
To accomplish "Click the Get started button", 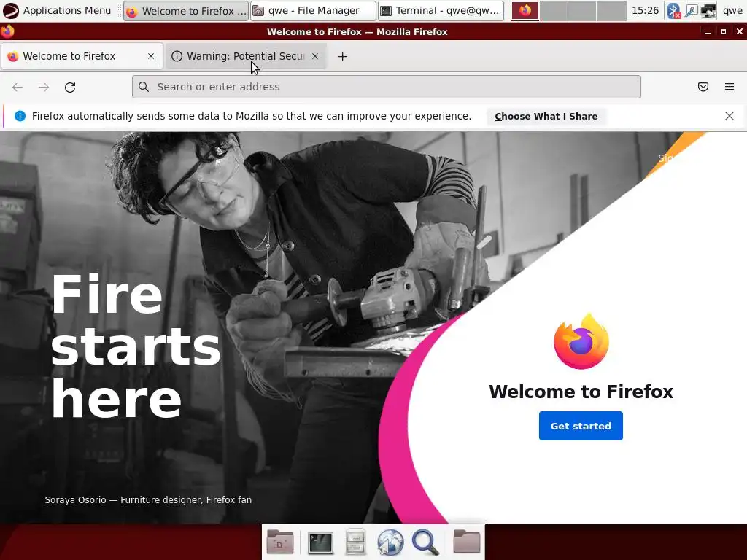I will point(581,426).
